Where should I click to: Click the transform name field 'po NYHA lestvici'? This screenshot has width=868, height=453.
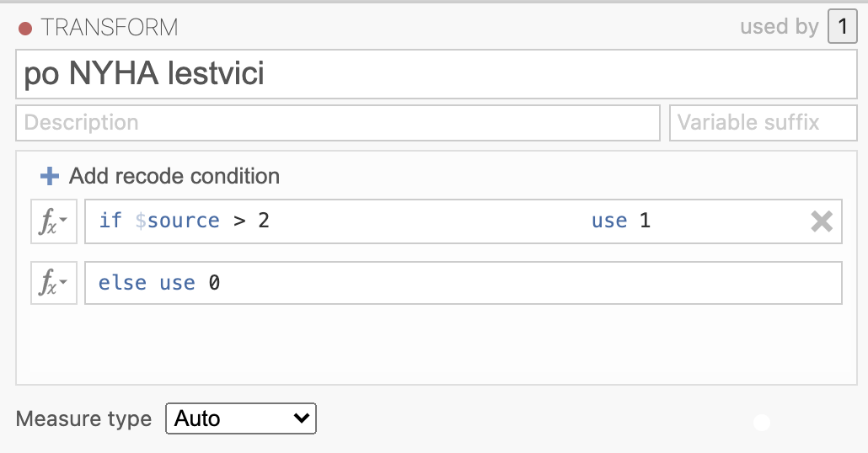(437, 74)
